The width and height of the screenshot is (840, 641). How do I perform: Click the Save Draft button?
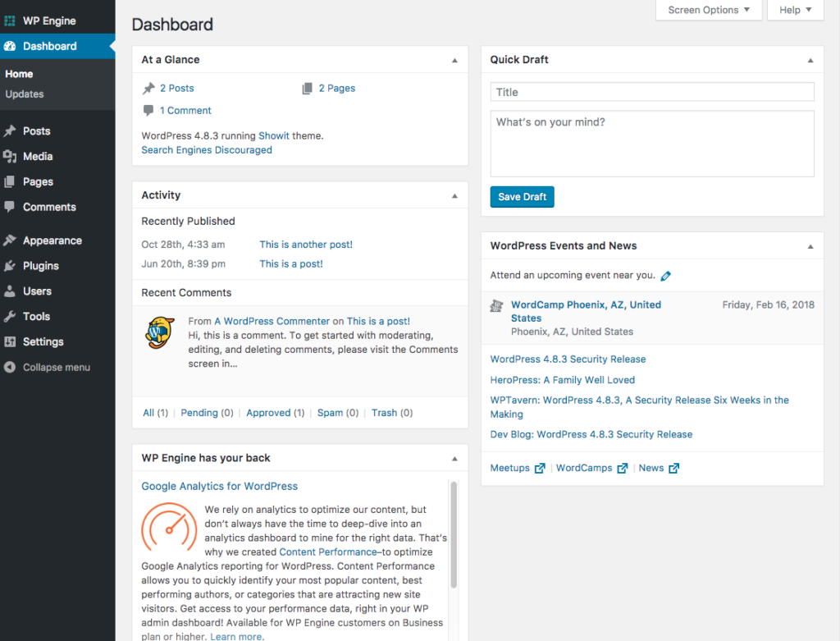click(522, 197)
